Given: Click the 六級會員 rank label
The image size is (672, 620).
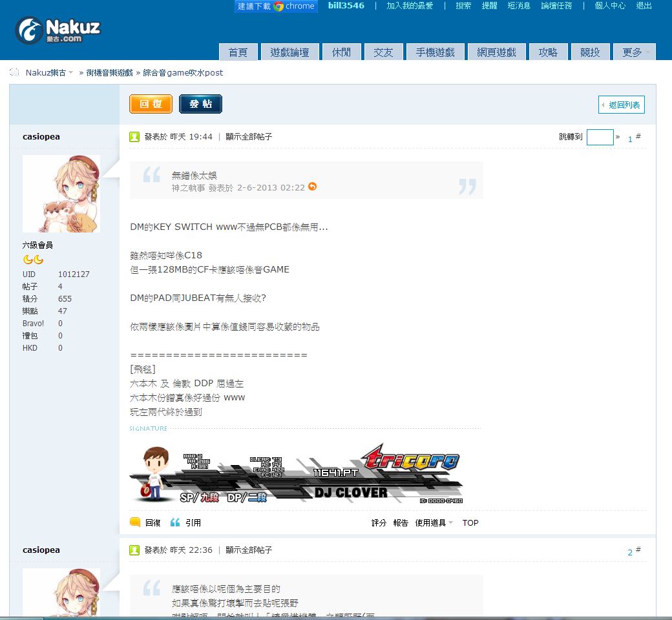Looking at the screenshot, I should (x=37, y=245).
